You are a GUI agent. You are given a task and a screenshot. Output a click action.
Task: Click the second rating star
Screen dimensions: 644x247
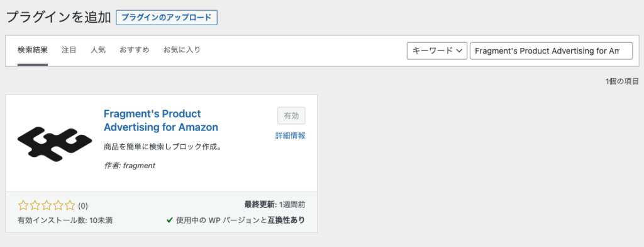coord(35,205)
